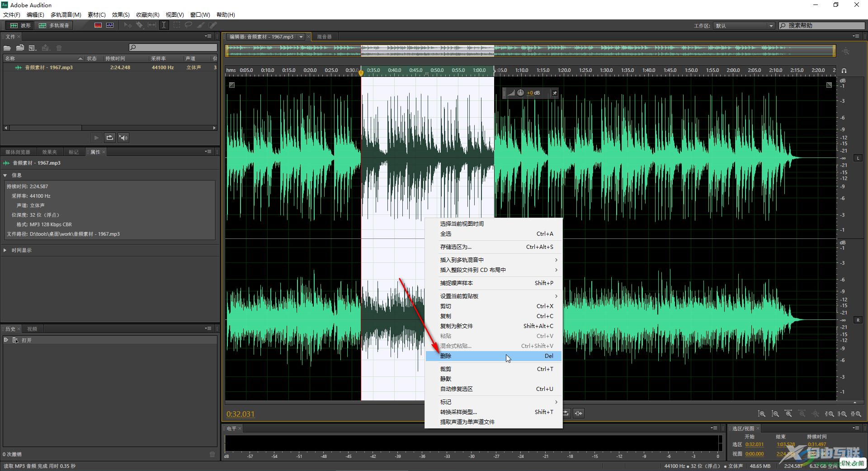Click the zoom to selection icon
The width and height of the screenshot is (868, 471).
click(856, 414)
